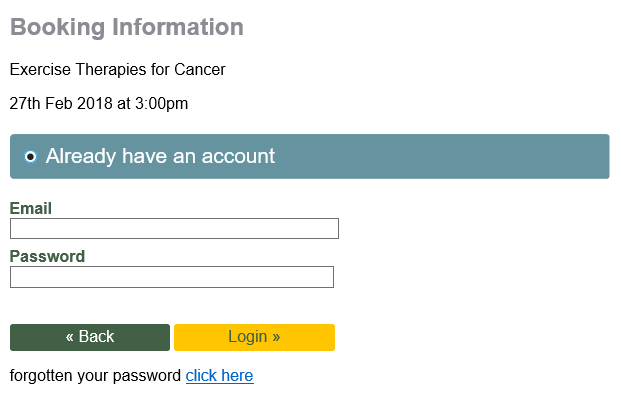Viewport: 621px width, 397px height.
Task: Submit the yellow Login » button
Action: coord(254,338)
